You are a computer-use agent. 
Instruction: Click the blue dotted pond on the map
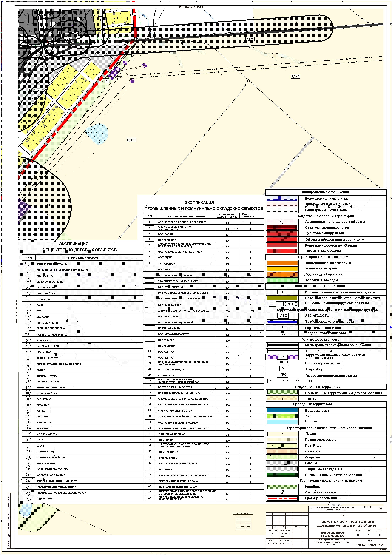pos(97,134)
